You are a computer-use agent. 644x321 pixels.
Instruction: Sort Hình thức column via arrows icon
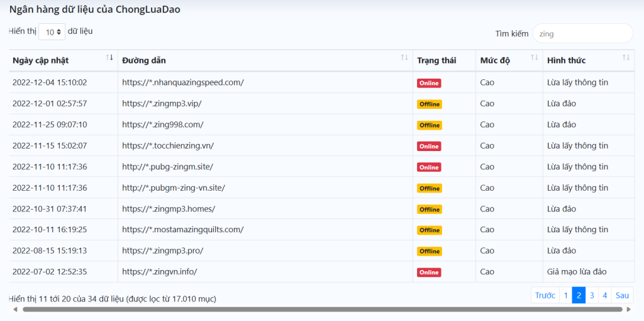[x=626, y=57]
